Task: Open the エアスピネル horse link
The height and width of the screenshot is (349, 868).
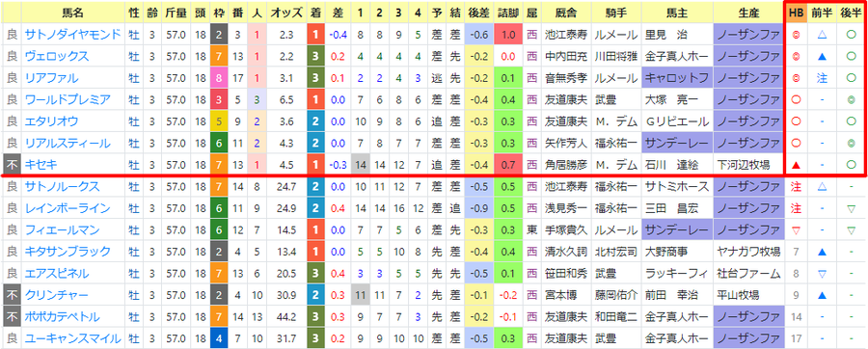Action: pyautogui.click(x=57, y=273)
